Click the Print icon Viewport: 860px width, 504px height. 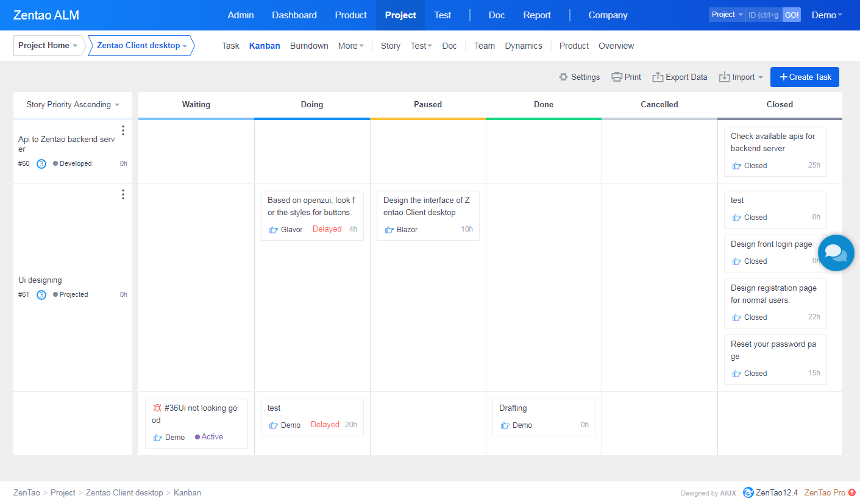[617, 77]
